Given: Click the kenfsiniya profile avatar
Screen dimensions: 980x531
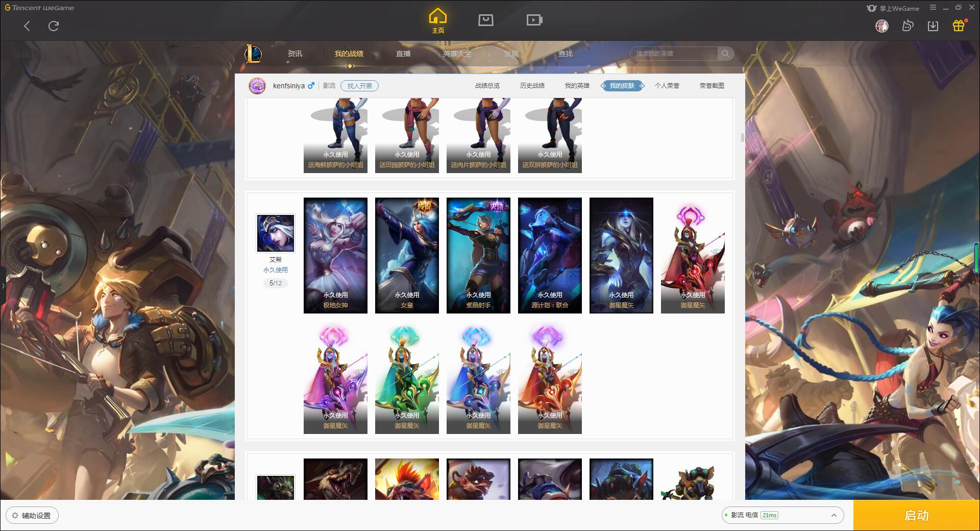Looking at the screenshot, I should pyautogui.click(x=257, y=86).
